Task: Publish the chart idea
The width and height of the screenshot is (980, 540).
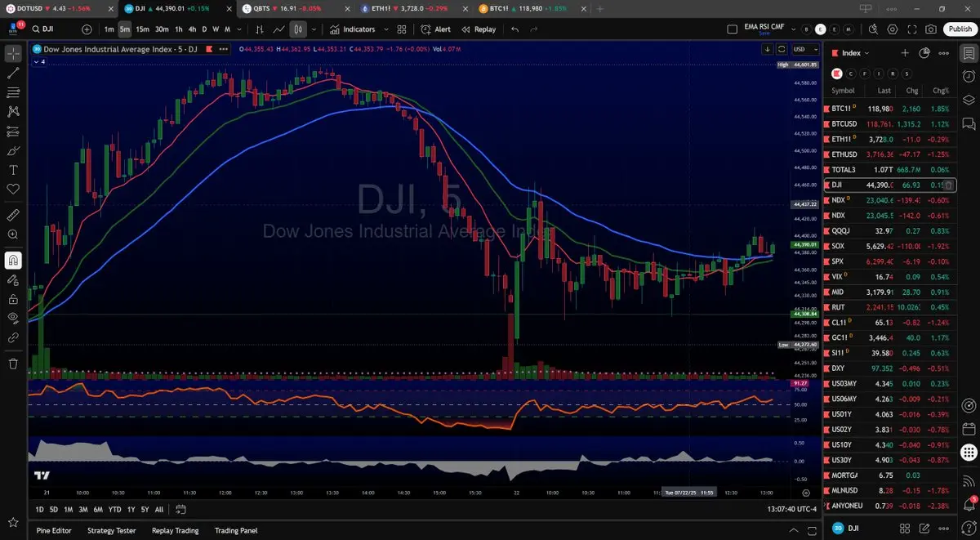Action: coord(960,29)
